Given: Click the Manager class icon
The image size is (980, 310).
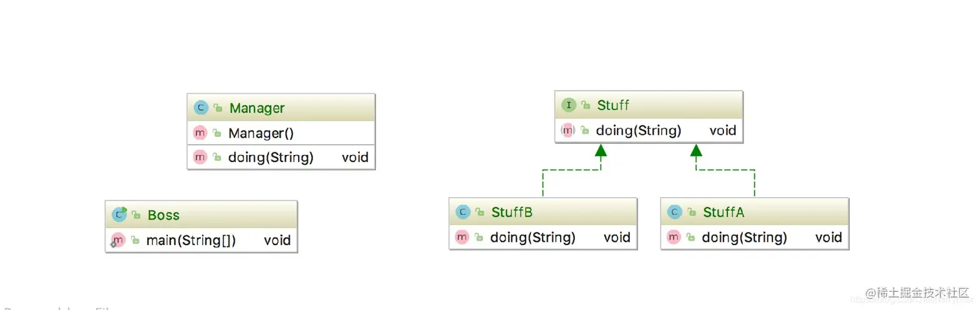Looking at the screenshot, I should pos(201,108).
